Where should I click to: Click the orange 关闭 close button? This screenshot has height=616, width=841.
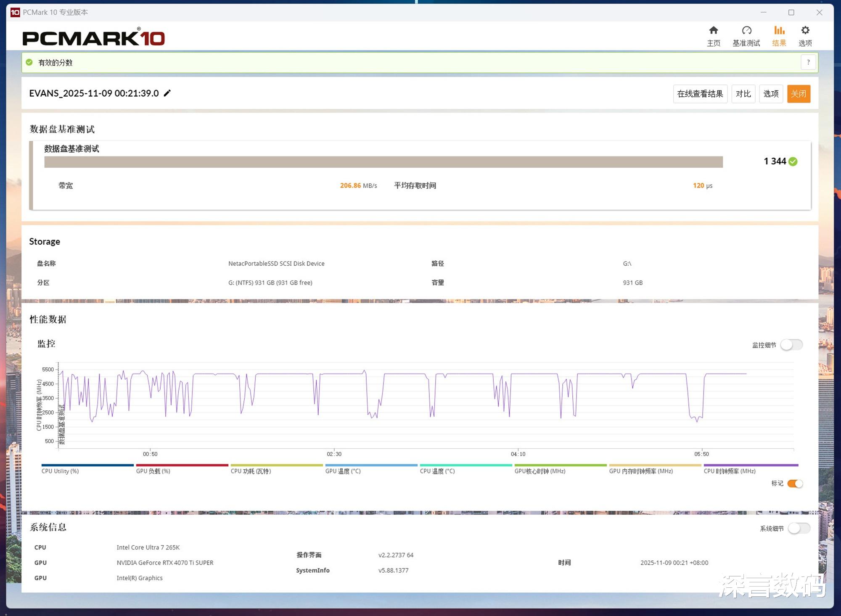tap(798, 94)
